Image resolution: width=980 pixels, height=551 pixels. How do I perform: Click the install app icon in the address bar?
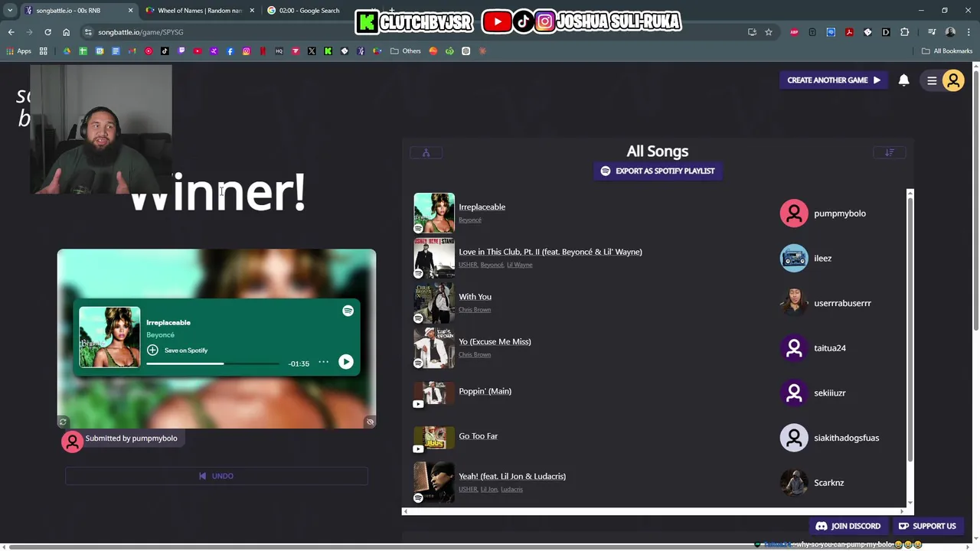[752, 32]
